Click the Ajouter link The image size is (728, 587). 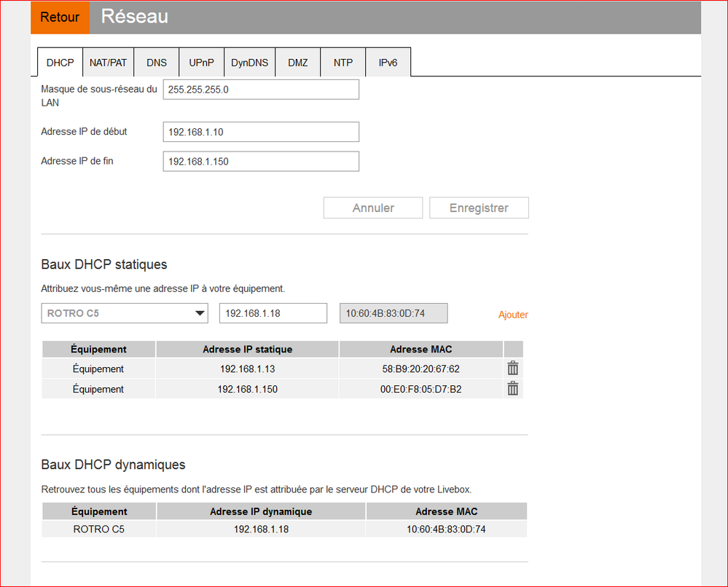[x=513, y=315]
